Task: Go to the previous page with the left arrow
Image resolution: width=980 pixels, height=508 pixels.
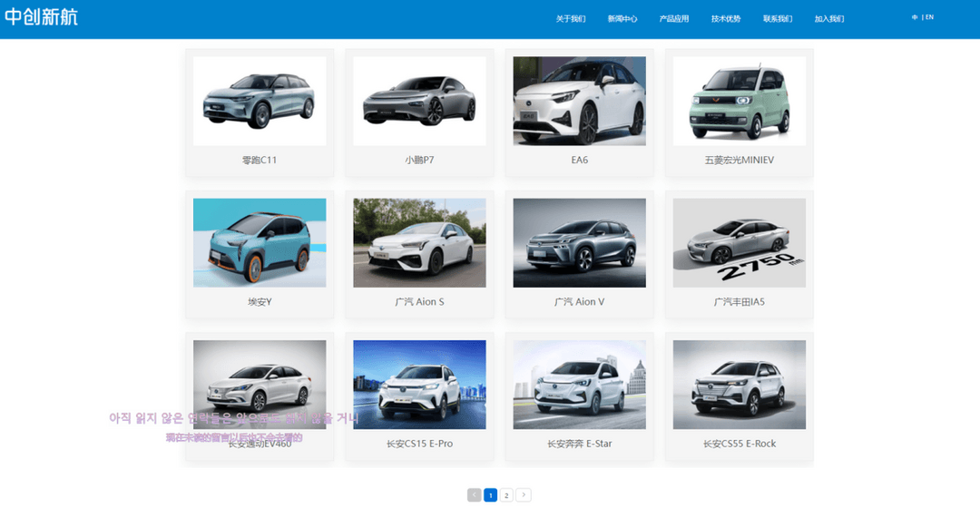Action: click(x=475, y=495)
